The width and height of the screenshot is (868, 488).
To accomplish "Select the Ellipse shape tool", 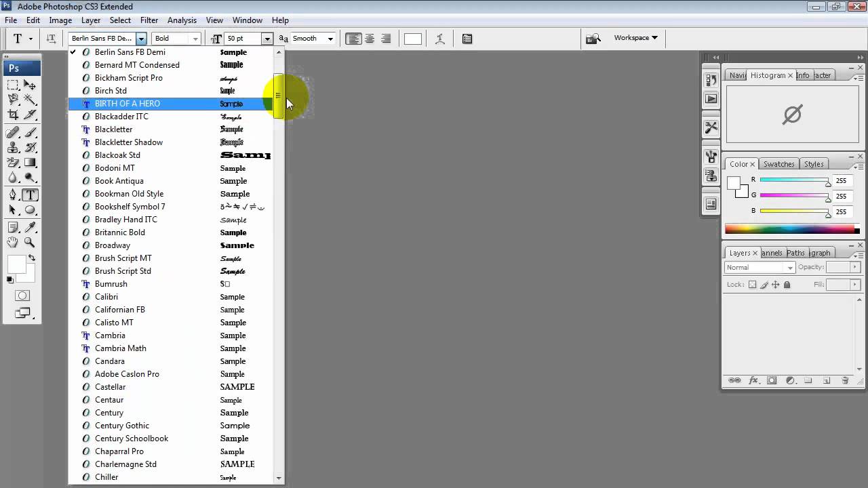I will point(30,210).
